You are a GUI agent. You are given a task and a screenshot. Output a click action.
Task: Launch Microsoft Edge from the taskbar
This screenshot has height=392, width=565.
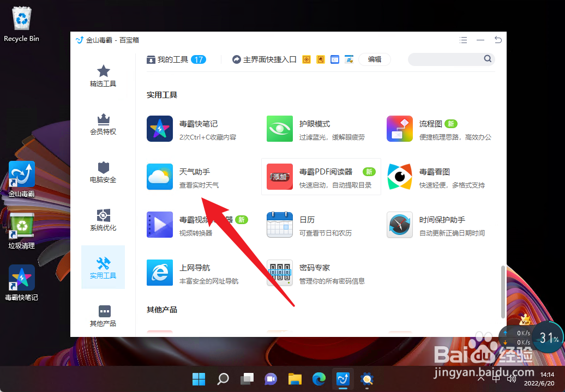click(x=319, y=379)
